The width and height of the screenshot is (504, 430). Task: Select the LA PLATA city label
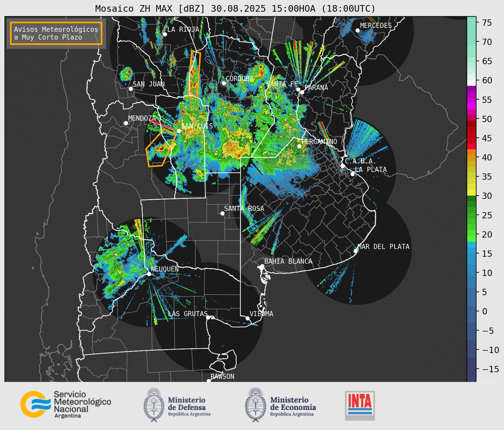coord(371,170)
